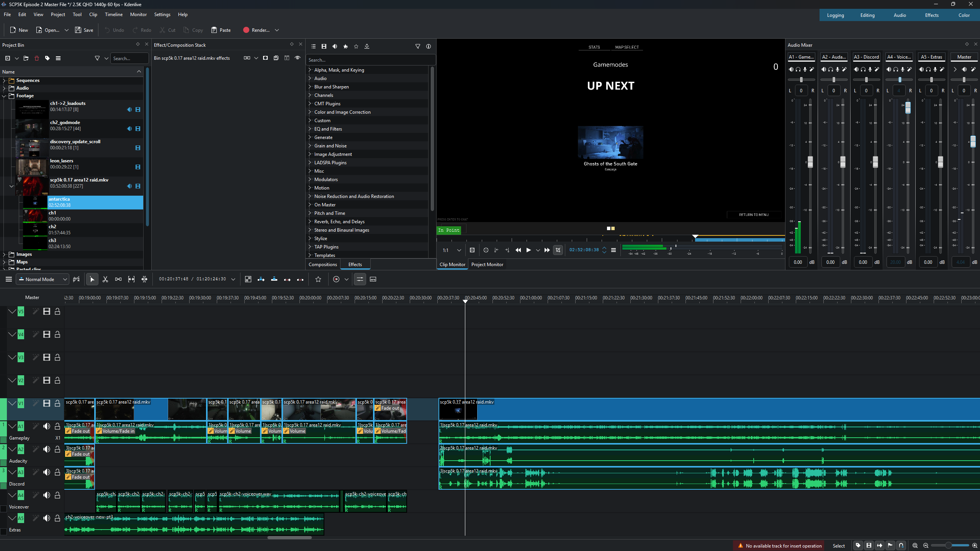Click the Compositions tab button

click(323, 264)
